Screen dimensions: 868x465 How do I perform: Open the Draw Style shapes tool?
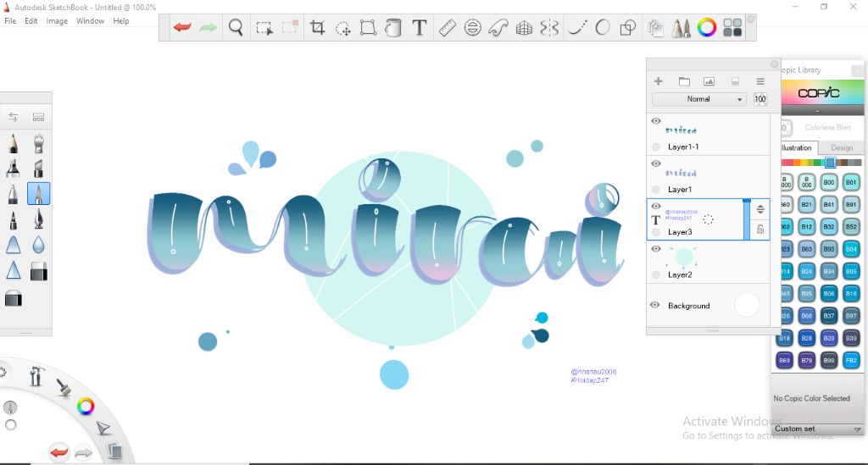point(628,27)
